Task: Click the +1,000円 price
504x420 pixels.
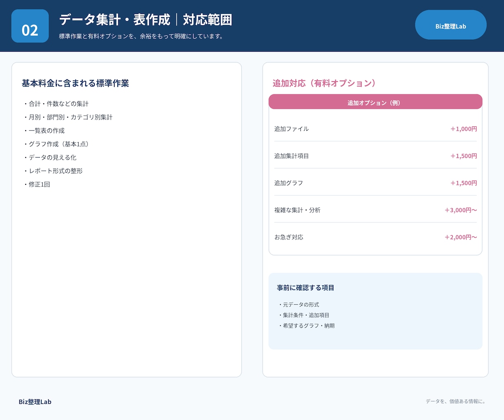Action: [x=464, y=129]
